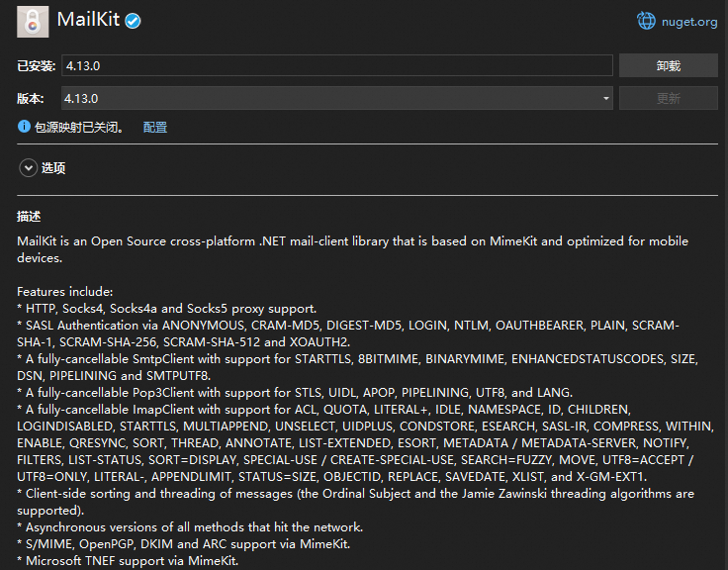This screenshot has width=728, height=570.
Task: Click the 选项 options label
Action: tap(53, 167)
